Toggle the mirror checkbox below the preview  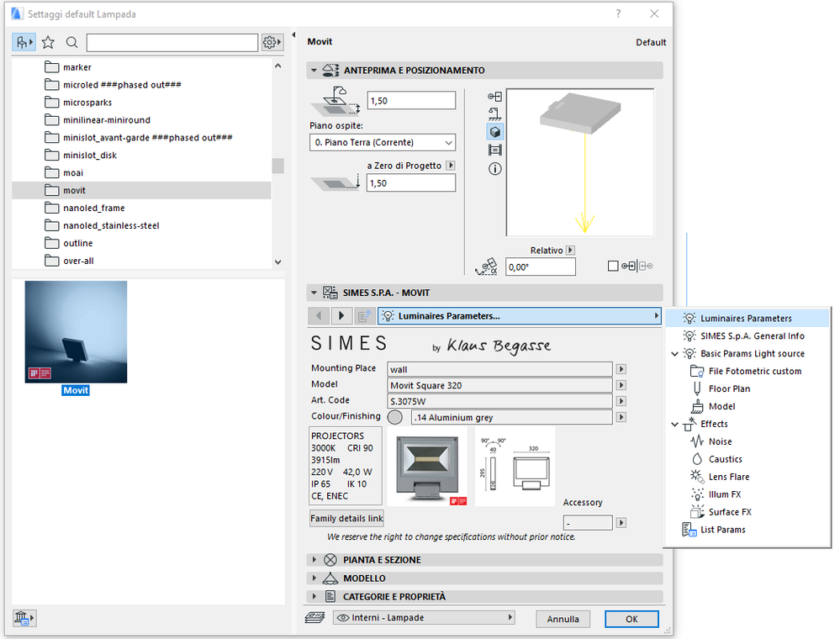point(614,265)
